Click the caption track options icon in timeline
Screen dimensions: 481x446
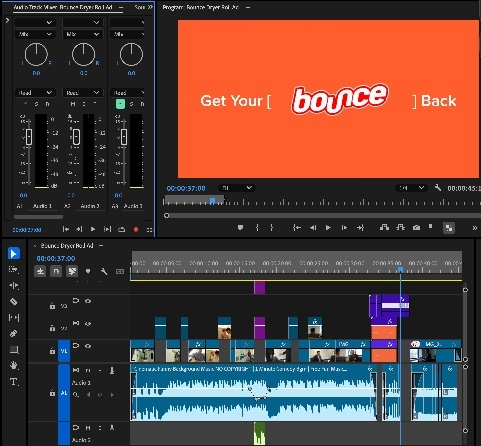tap(120, 271)
